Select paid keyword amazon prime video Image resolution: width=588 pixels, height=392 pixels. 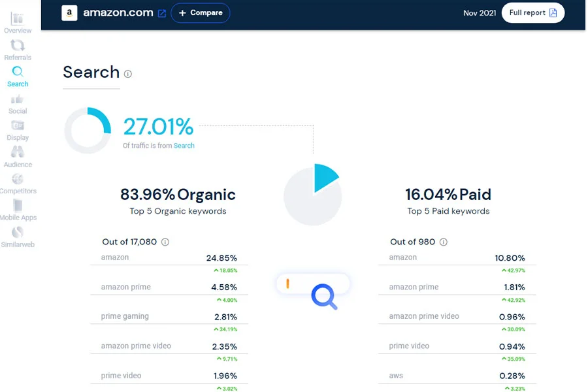click(x=457, y=317)
